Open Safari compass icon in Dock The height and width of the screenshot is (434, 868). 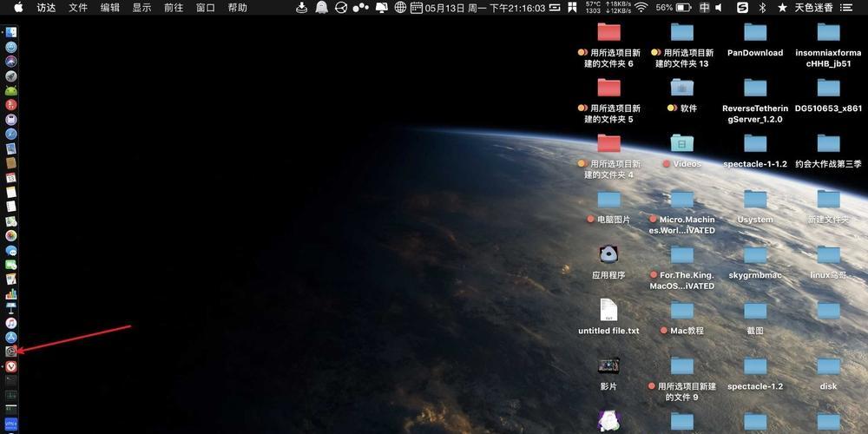coord(11,134)
